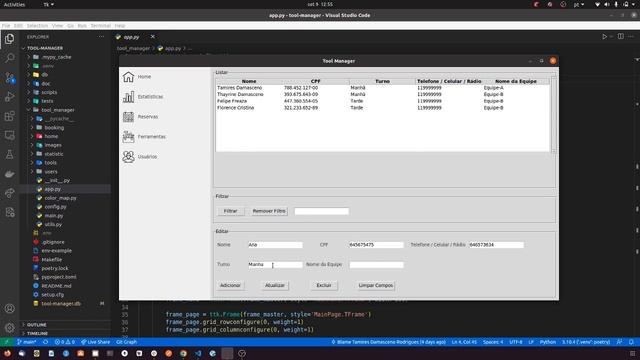Open the Docker view
The width and height of the screenshot is (640, 360).
[x=9, y=174]
